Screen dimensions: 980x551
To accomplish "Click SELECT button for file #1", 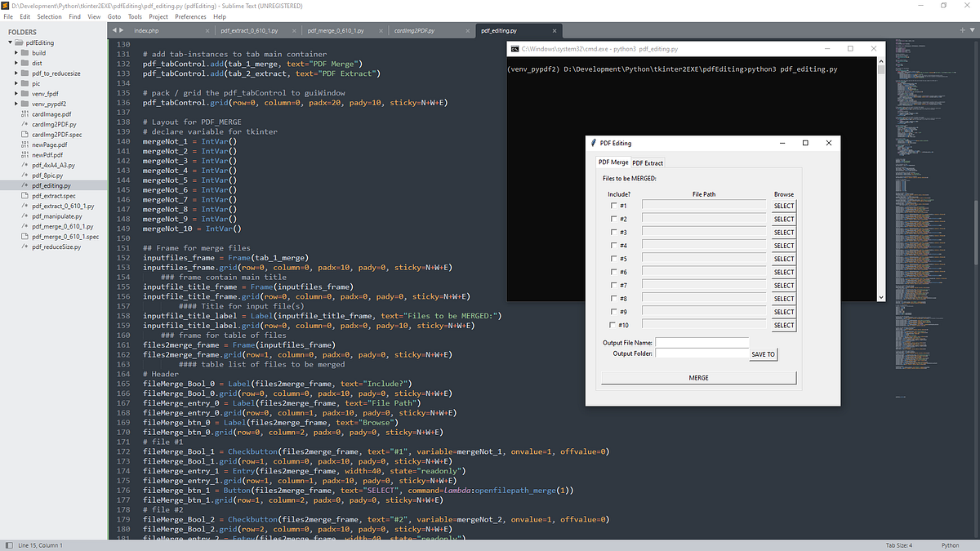I will (784, 206).
